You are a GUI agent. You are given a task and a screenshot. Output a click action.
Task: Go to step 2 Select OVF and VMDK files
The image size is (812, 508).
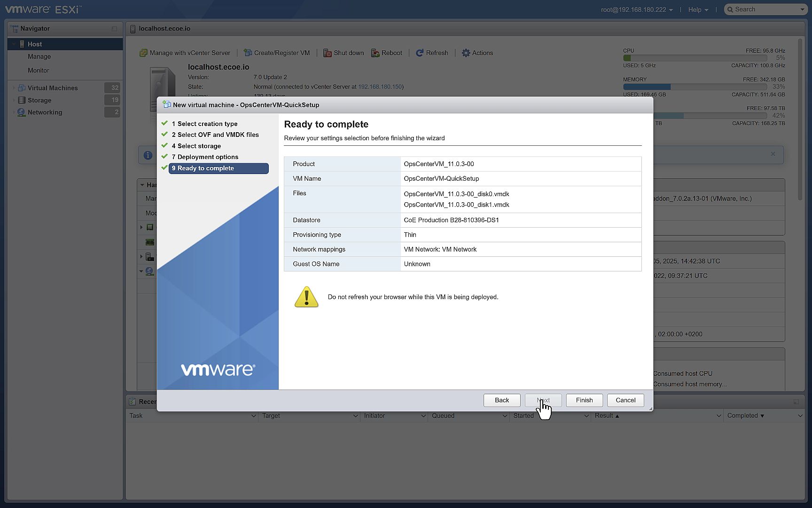pos(215,135)
